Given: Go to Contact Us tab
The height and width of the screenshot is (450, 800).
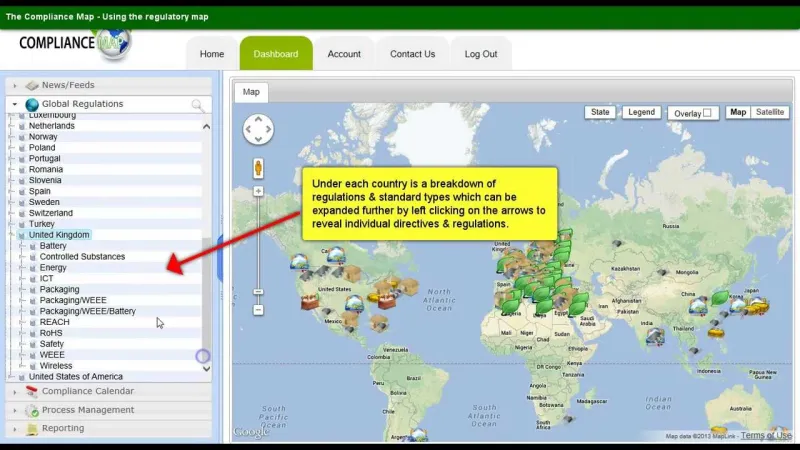Looking at the screenshot, I should (x=412, y=54).
